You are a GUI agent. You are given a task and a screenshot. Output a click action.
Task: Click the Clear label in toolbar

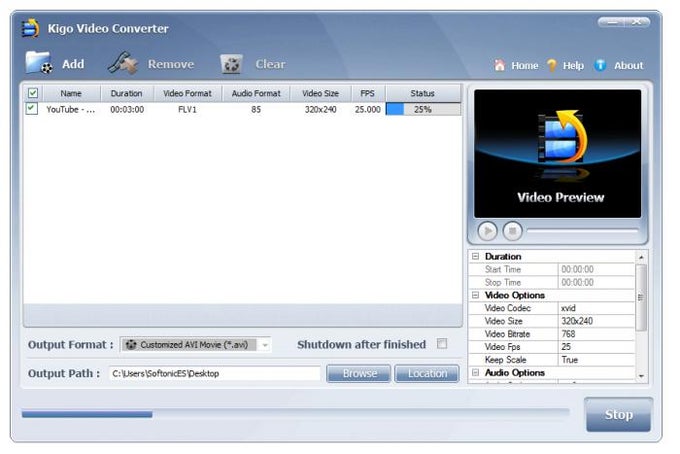pyautogui.click(x=270, y=64)
